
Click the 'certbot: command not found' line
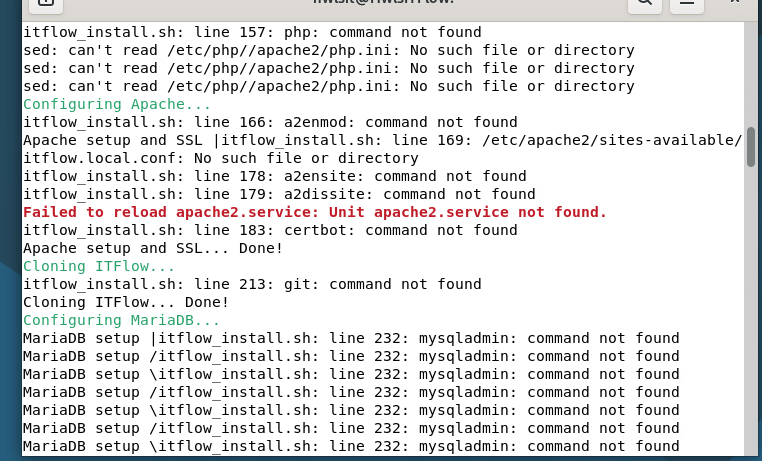270,230
